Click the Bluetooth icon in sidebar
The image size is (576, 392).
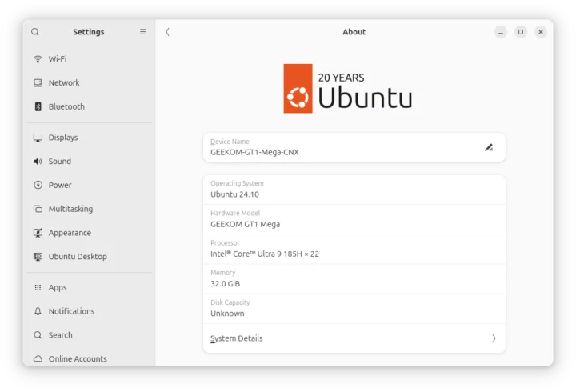38,106
